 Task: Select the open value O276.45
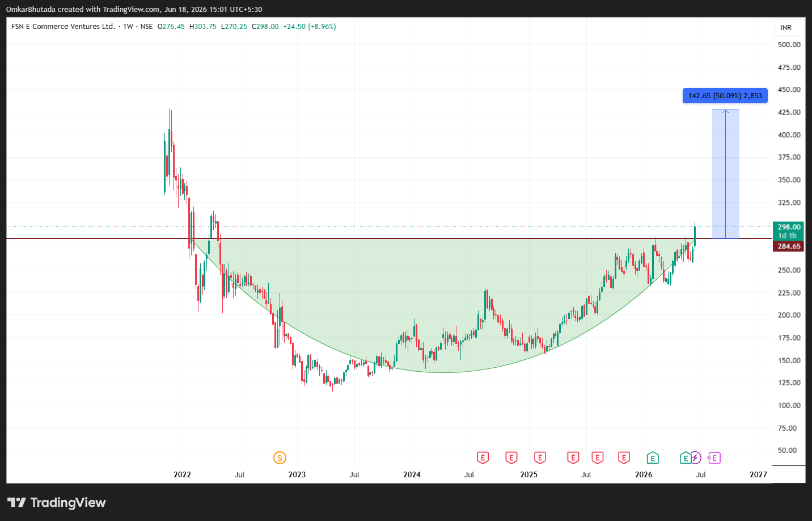coord(171,27)
